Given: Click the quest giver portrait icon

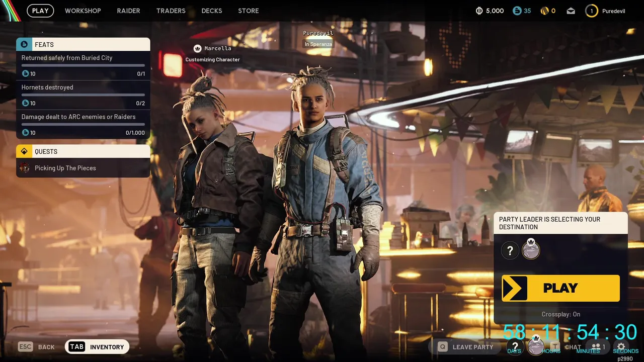Looking at the screenshot, I should (24, 168).
